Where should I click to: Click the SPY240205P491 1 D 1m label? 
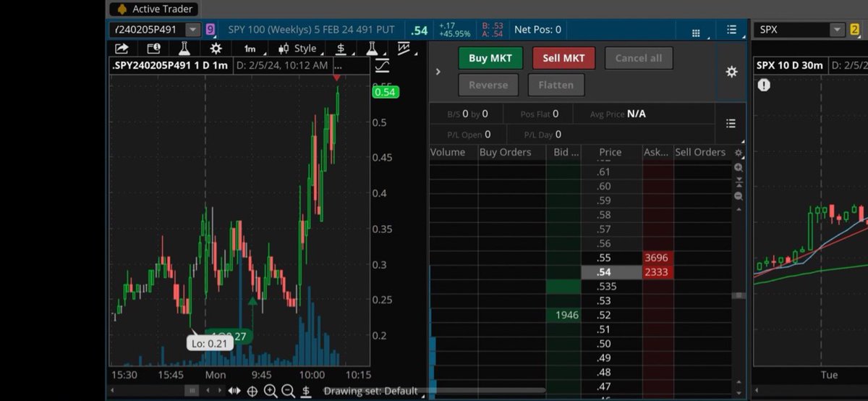click(170, 65)
